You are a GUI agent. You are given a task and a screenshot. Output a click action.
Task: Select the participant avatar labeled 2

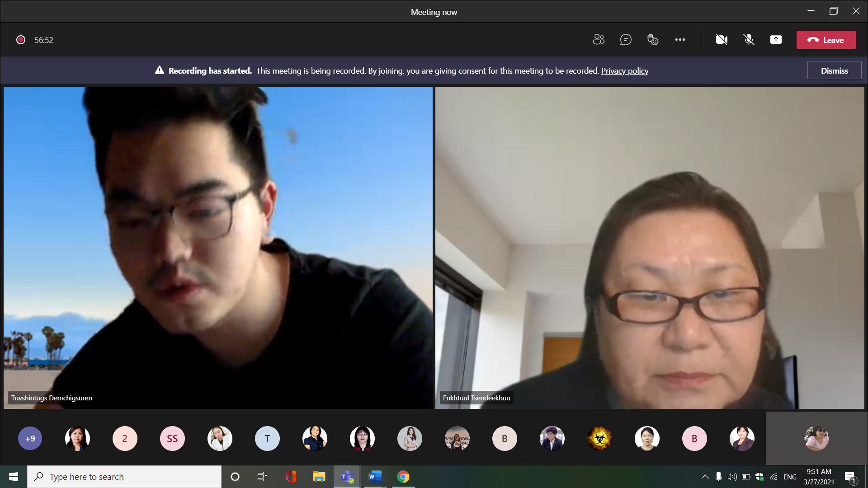[x=125, y=438]
